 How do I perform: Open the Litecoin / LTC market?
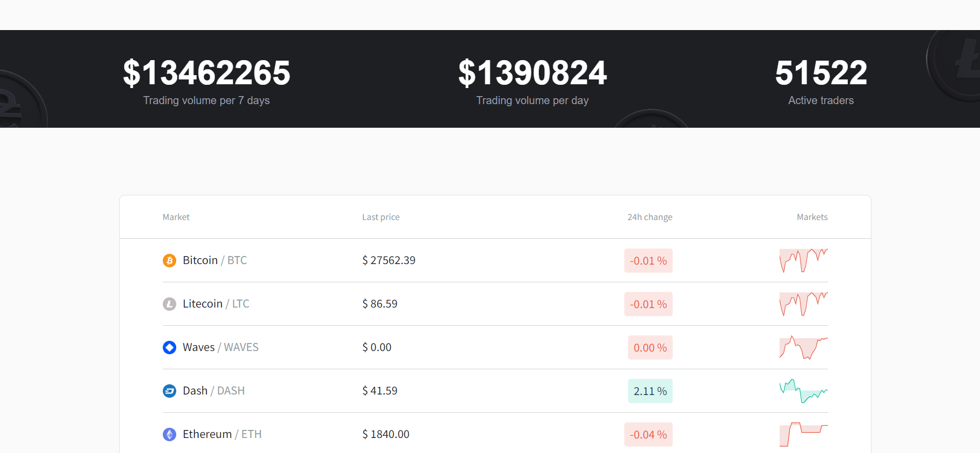pyautogui.click(x=215, y=304)
